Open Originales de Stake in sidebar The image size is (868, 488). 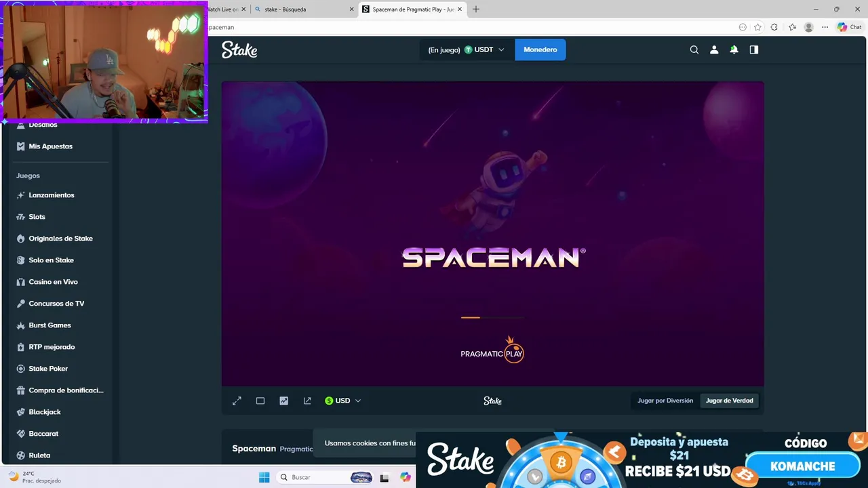60,239
